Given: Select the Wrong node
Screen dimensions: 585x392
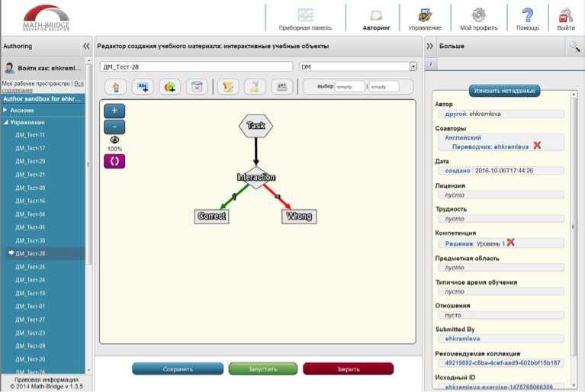Looking at the screenshot, I should [x=299, y=217].
